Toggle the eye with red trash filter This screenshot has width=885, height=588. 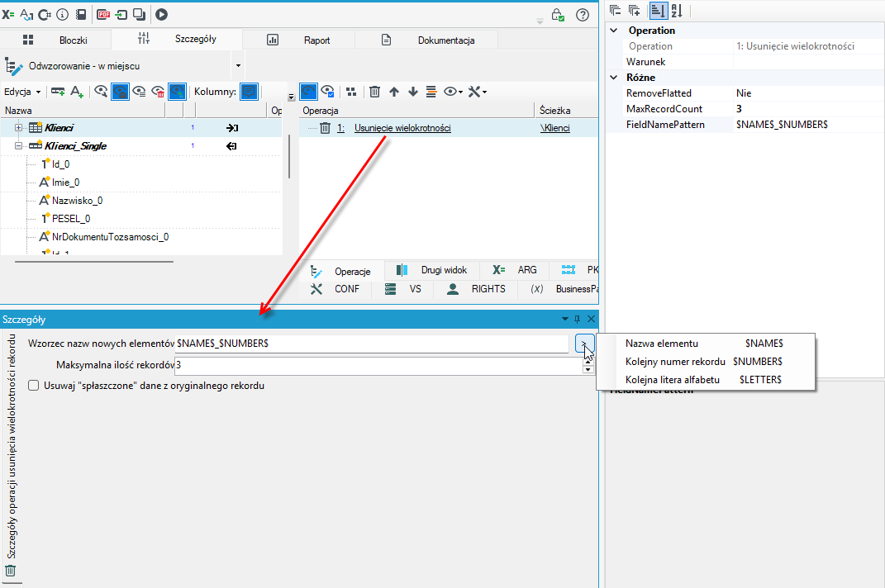[158, 92]
